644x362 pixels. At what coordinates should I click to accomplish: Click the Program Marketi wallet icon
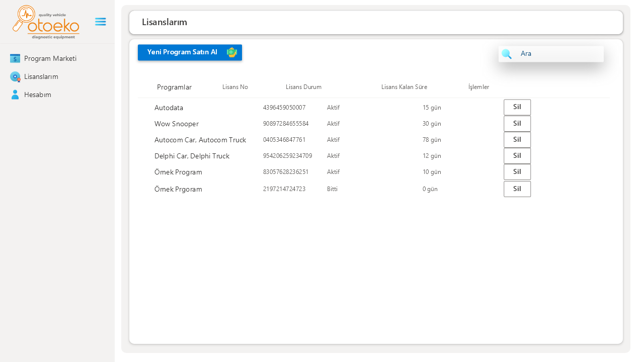(15, 58)
